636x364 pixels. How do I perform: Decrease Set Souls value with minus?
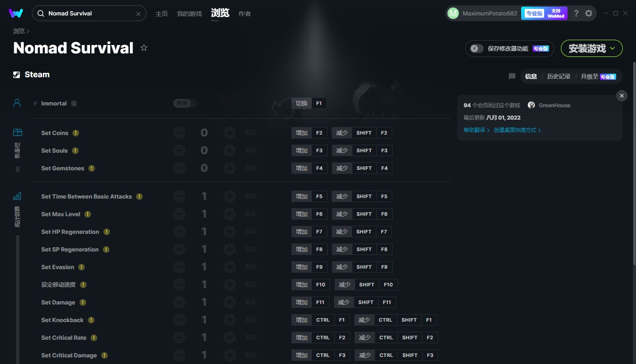pos(179,150)
